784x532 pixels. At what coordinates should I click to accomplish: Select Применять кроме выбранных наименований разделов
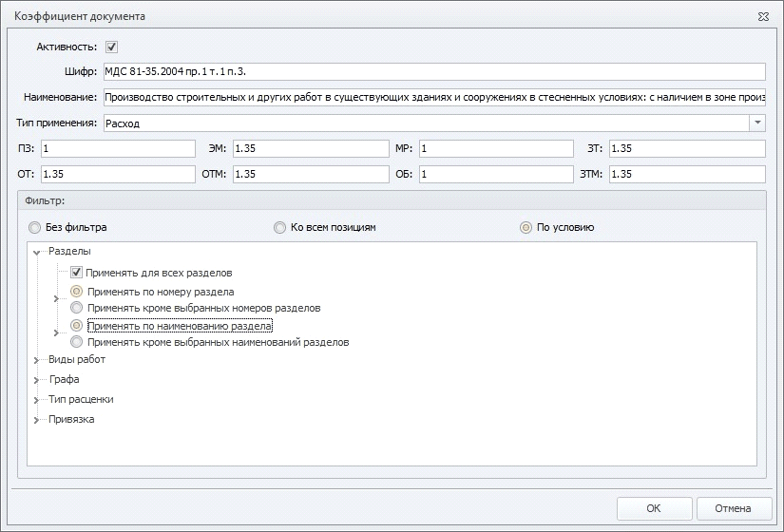pyautogui.click(x=77, y=342)
